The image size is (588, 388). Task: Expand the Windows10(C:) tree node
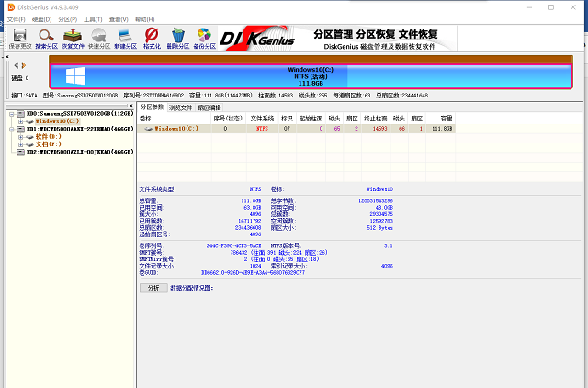(20, 121)
